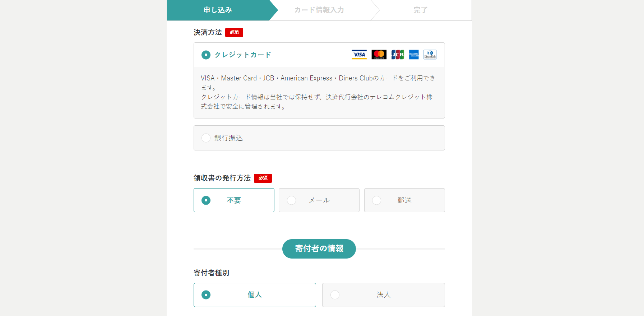
Task: Click the 必須 badge beside 領収書の発行方法
Action: click(x=263, y=178)
